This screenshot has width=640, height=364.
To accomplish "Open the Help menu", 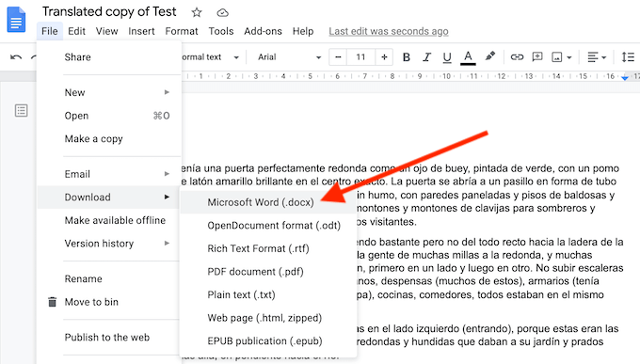I will [x=303, y=31].
